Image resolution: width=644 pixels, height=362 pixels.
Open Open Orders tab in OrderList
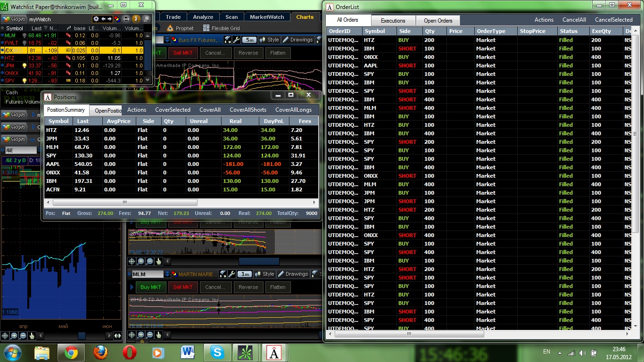(x=438, y=20)
